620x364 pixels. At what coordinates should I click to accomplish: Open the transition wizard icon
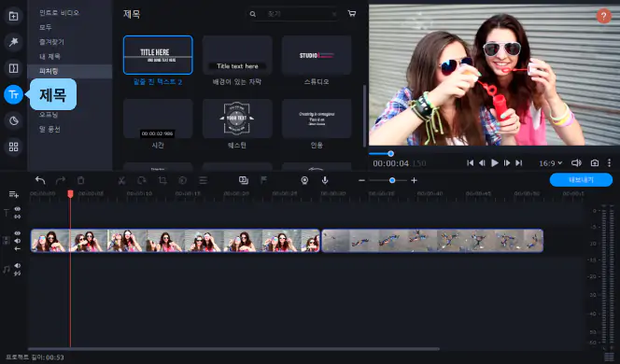click(x=244, y=181)
